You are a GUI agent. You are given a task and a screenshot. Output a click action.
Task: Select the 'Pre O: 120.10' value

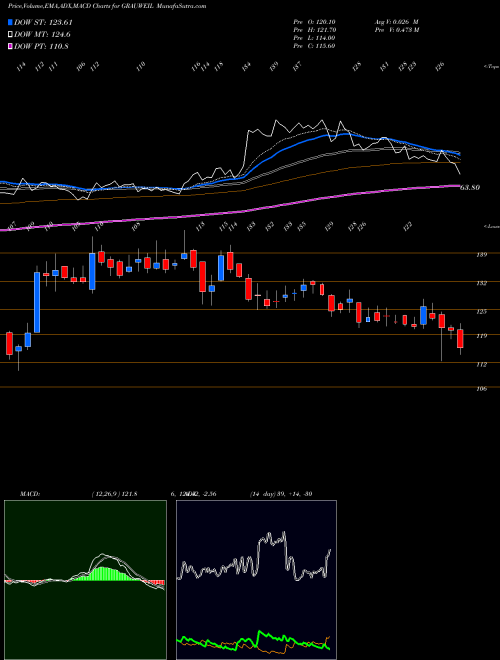[314, 22]
